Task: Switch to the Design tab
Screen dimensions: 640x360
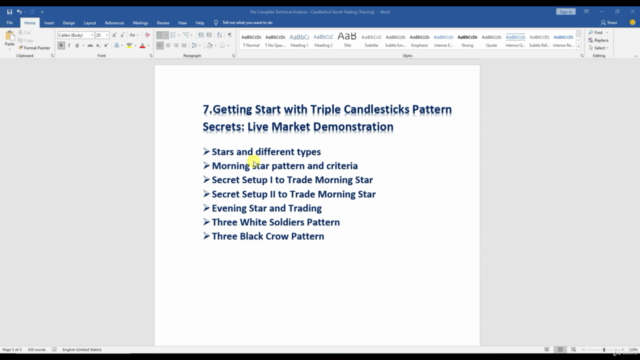Action: (x=69, y=23)
